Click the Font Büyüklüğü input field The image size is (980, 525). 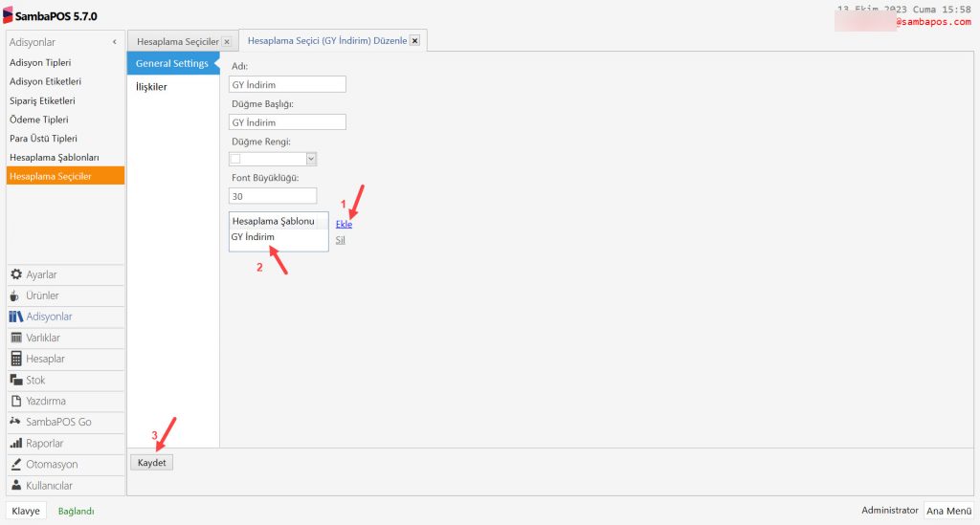274,195
